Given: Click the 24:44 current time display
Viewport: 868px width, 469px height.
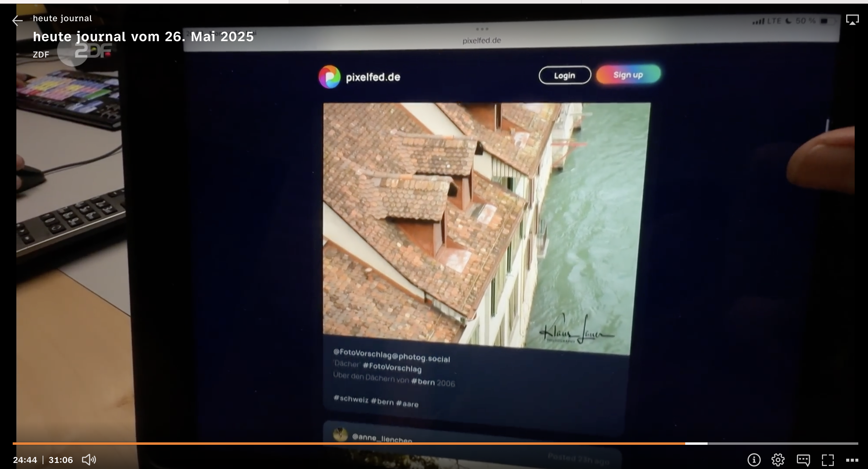Looking at the screenshot, I should [x=25, y=460].
